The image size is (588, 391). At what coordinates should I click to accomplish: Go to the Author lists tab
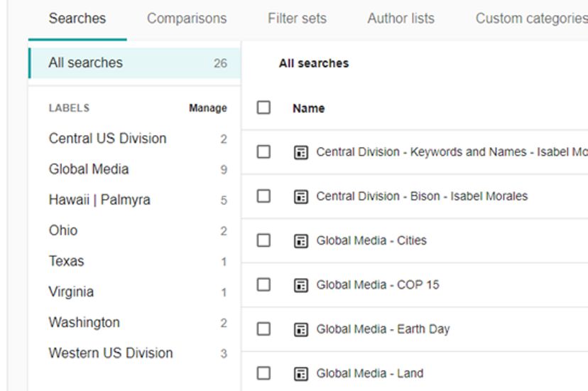point(401,18)
